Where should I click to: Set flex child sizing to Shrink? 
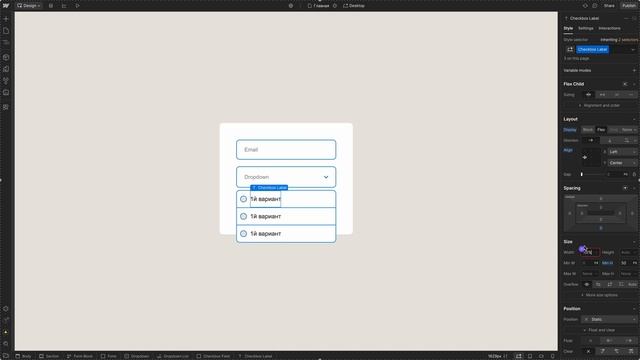point(588,95)
